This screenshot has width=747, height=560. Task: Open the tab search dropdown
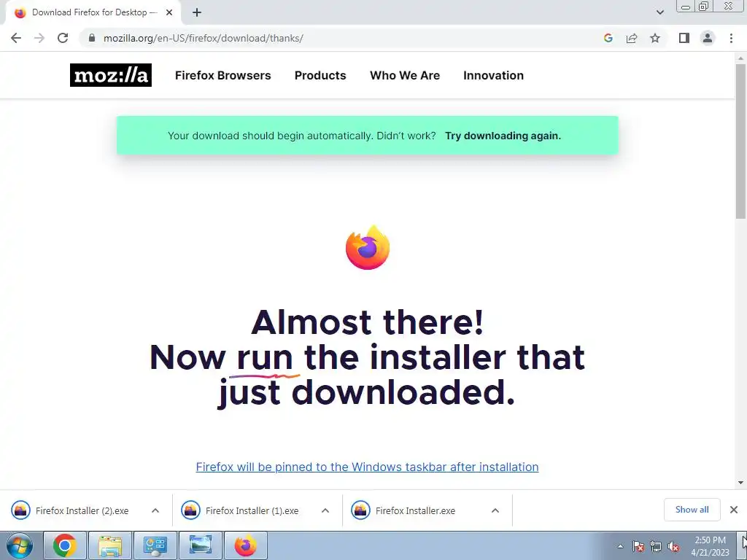pos(659,12)
